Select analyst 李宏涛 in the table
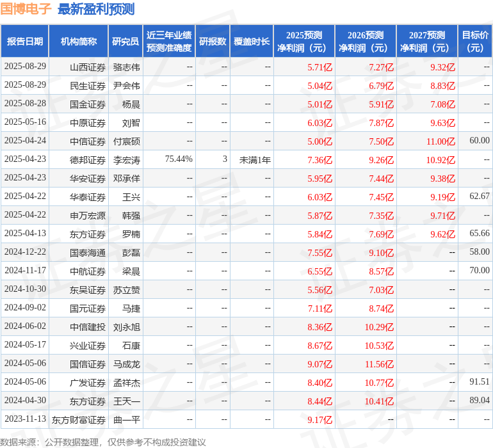The height and width of the screenshot is (448, 493). click(x=127, y=159)
